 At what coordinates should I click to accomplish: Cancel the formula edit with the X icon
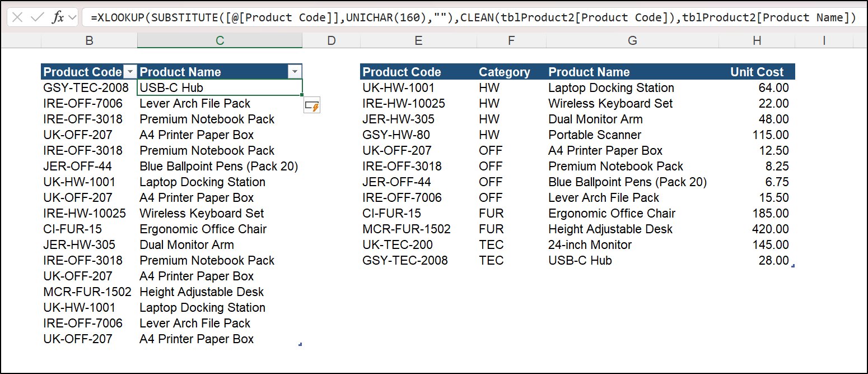point(17,17)
